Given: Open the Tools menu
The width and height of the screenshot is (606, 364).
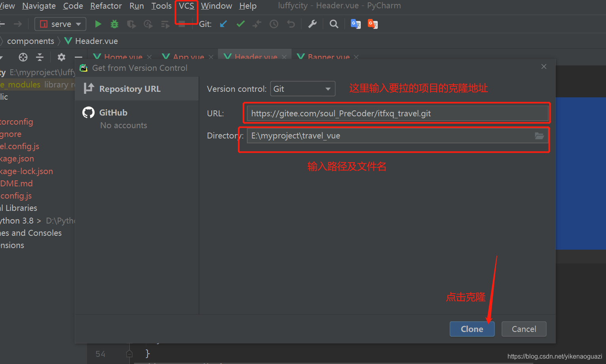Looking at the screenshot, I should pos(161,6).
